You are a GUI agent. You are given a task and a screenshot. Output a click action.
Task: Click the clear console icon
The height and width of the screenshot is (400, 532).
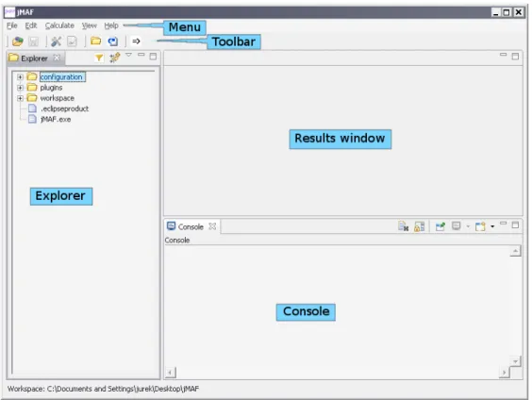tap(403, 226)
